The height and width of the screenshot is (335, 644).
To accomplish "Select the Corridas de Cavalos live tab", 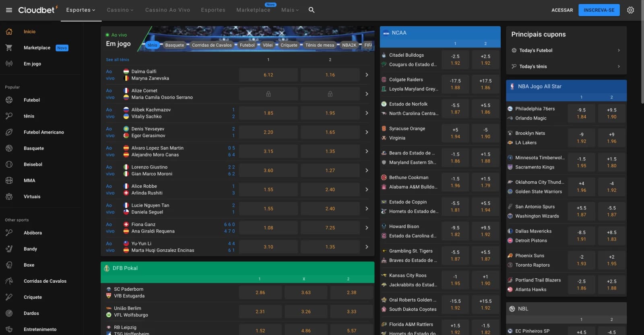I will tap(212, 45).
